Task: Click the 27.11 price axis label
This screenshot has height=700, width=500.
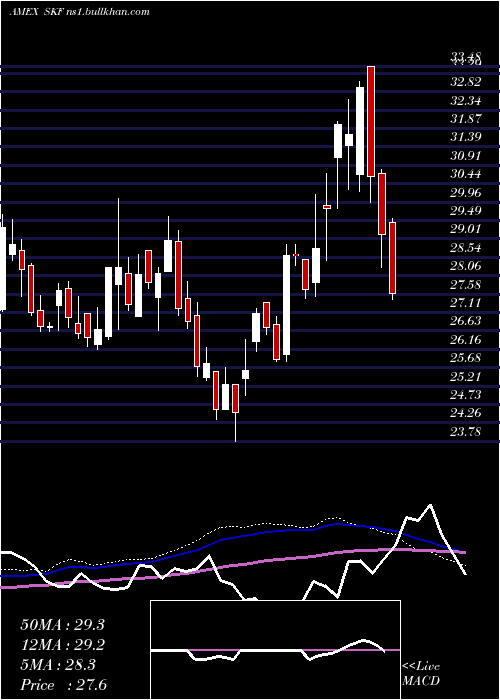Action: (466, 303)
